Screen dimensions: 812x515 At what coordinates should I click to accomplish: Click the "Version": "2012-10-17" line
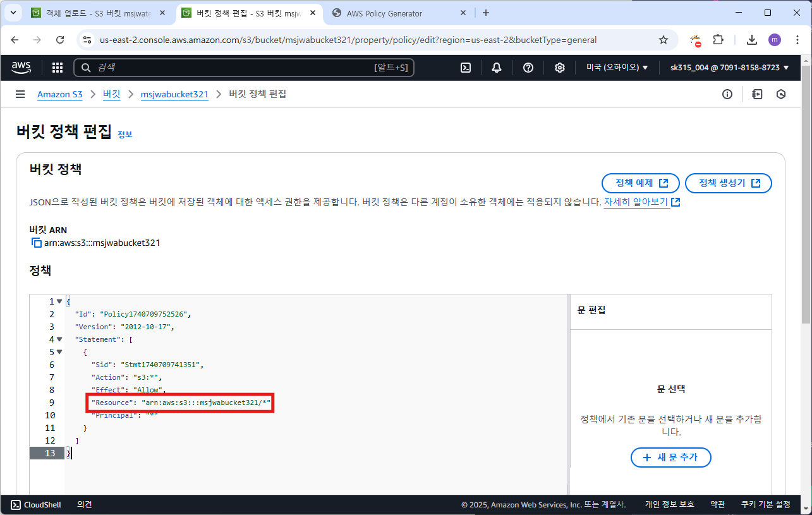[x=124, y=327]
